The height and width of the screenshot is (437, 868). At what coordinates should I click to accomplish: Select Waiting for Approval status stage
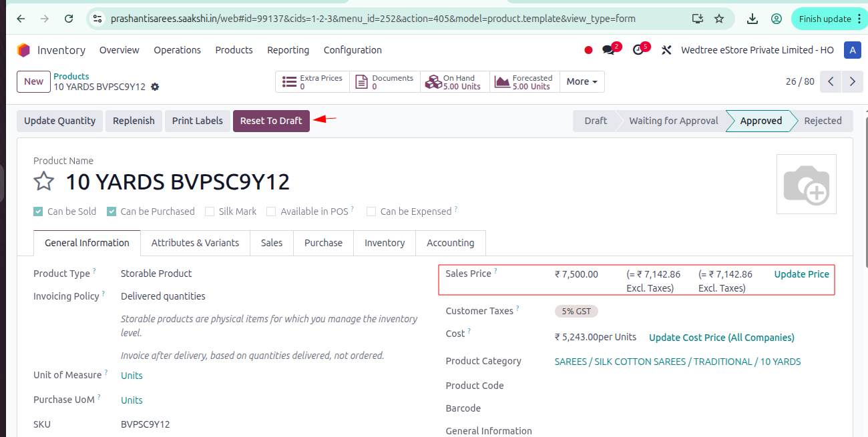(x=674, y=121)
